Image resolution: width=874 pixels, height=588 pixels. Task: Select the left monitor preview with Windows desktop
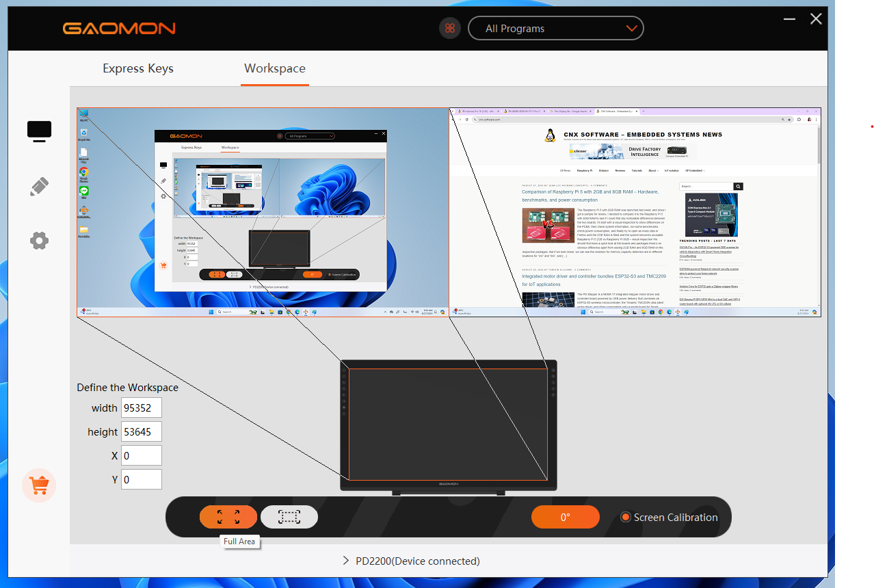pyautogui.click(x=263, y=212)
